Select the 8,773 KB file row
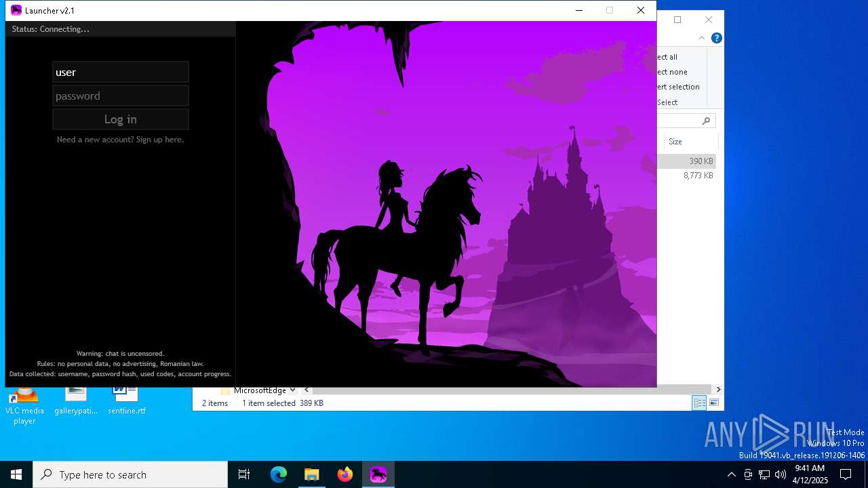 (x=686, y=176)
